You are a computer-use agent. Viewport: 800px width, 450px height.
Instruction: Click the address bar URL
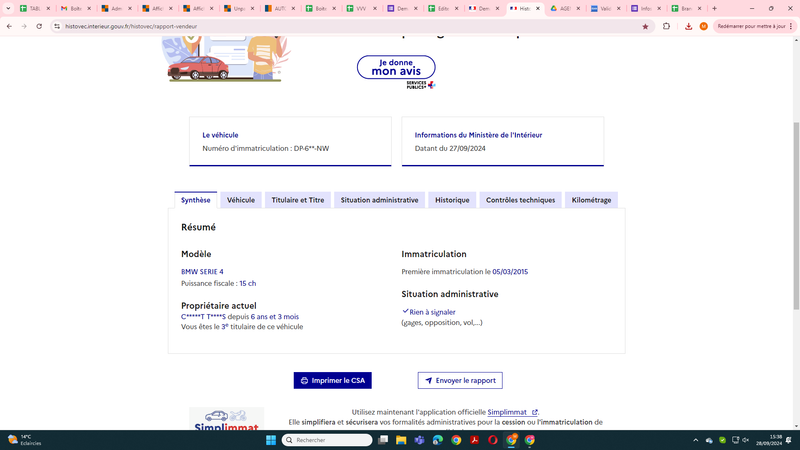pos(131,26)
